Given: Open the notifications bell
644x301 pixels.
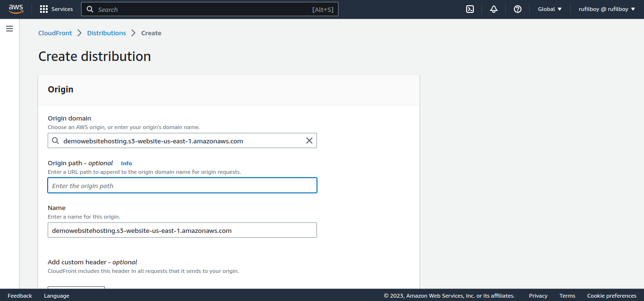Looking at the screenshot, I should 494,9.
